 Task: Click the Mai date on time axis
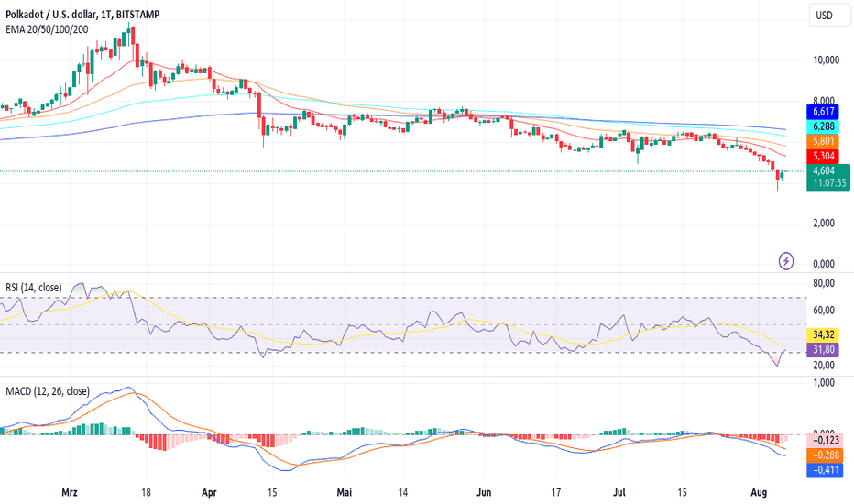pyautogui.click(x=345, y=493)
